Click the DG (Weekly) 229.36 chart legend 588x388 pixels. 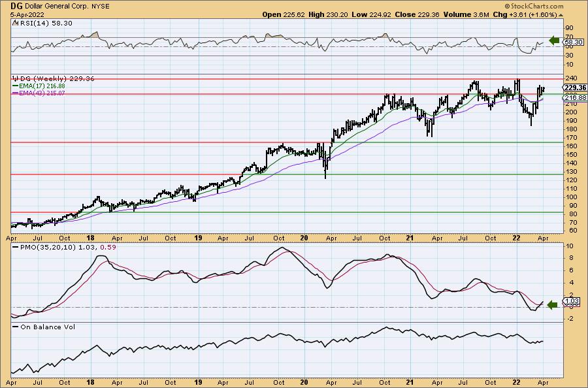57,79
